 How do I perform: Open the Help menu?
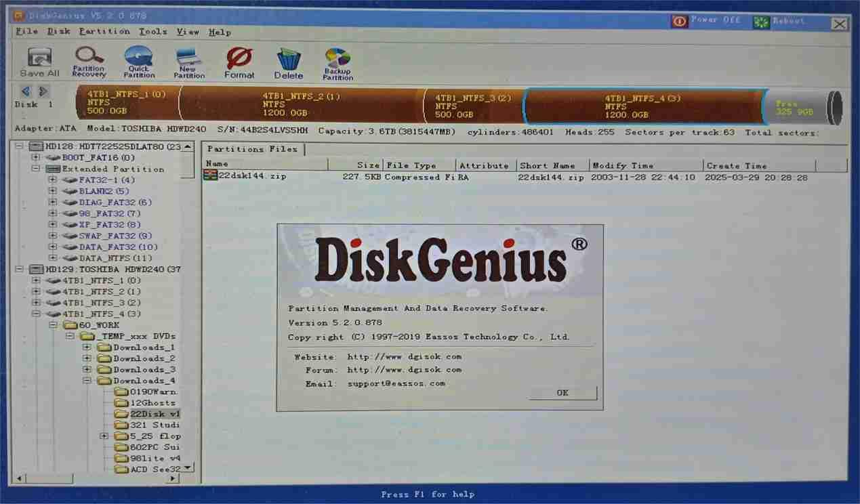click(220, 32)
